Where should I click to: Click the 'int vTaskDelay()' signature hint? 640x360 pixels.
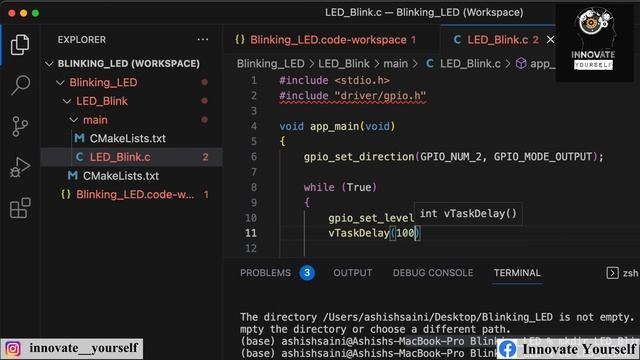468,213
